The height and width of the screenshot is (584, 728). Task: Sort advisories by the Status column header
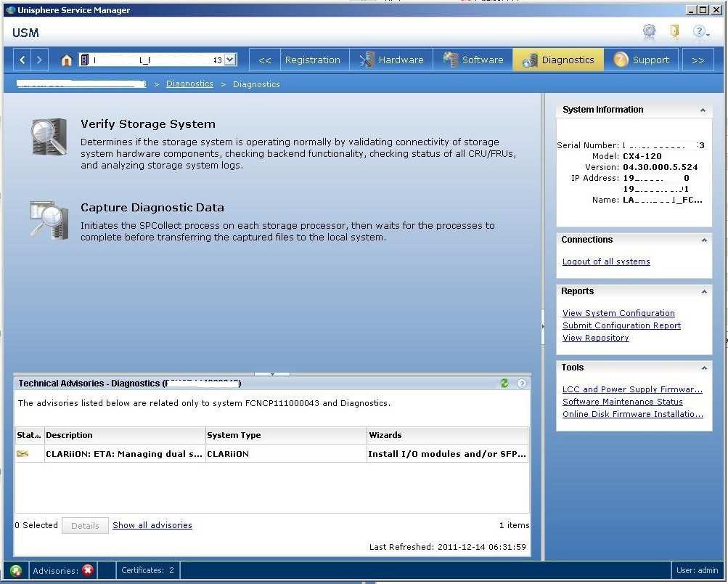[29, 435]
